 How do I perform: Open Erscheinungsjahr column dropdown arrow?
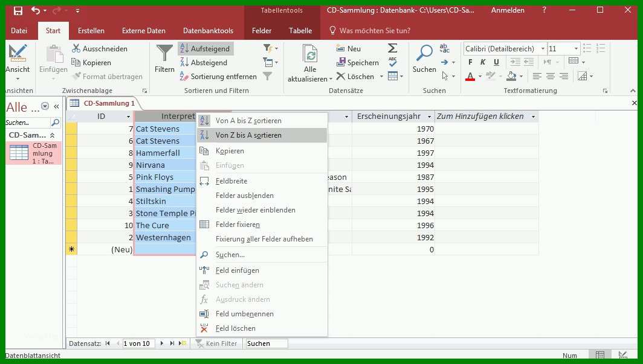pyautogui.click(x=429, y=117)
